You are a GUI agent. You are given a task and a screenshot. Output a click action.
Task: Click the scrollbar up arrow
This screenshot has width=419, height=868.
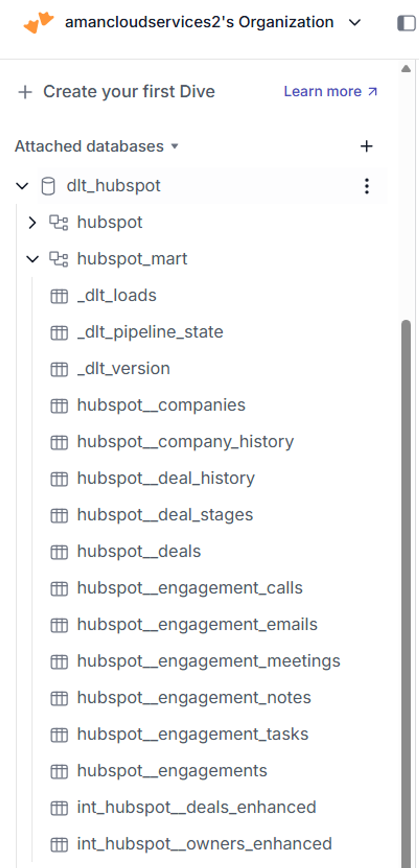click(x=406, y=69)
